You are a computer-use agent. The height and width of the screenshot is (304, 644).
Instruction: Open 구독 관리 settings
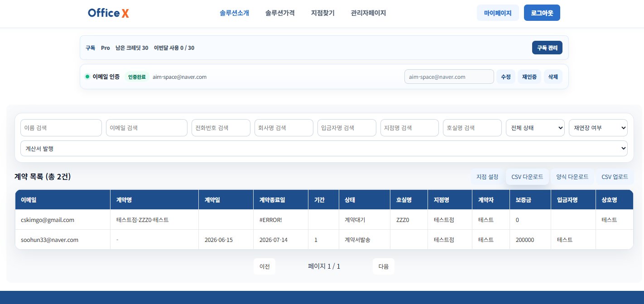[547, 48]
